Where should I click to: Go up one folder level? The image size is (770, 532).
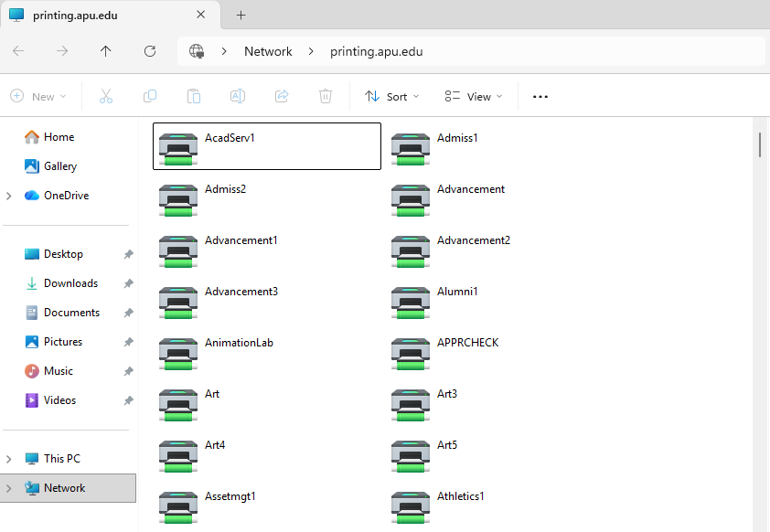(105, 51)
